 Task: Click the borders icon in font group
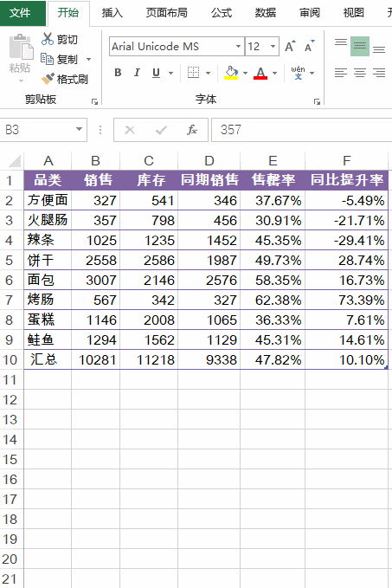(x=193, y=73)
